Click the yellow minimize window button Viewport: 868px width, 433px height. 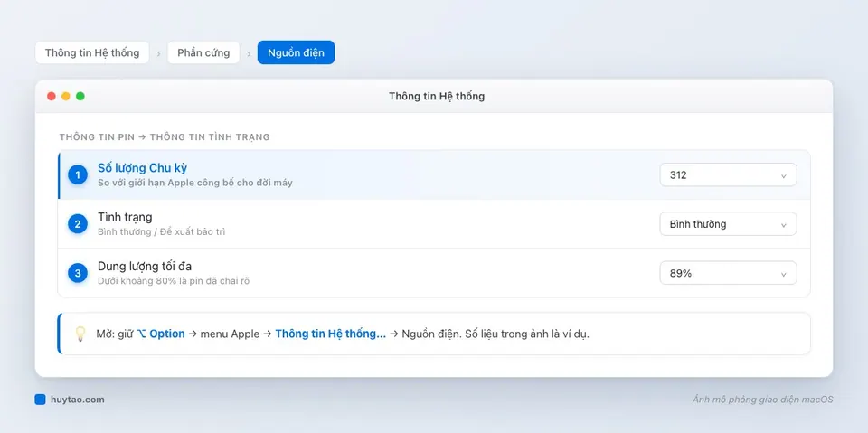coord(66,97)
